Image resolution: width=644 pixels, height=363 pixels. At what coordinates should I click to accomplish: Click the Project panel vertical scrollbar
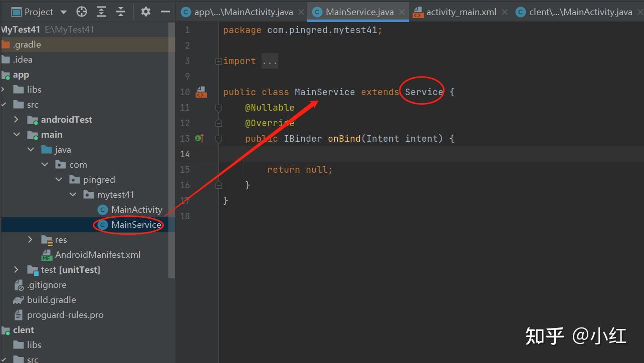pos(172,150)
